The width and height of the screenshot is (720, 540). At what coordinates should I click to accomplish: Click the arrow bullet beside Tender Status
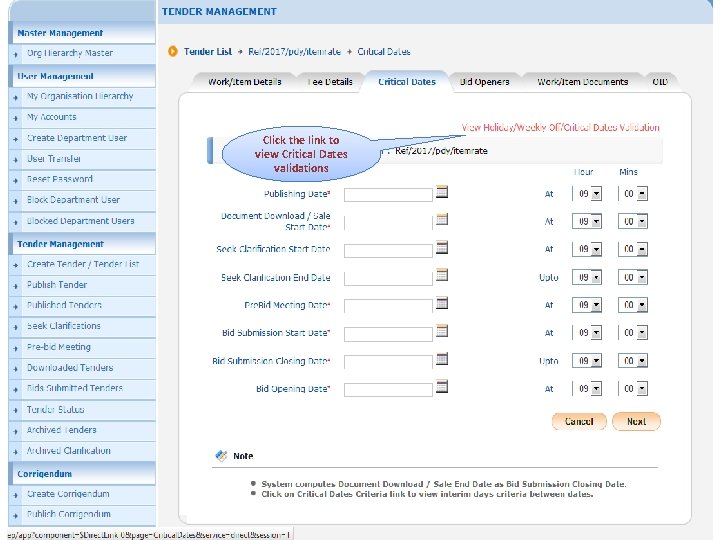(x=16, y=411)
